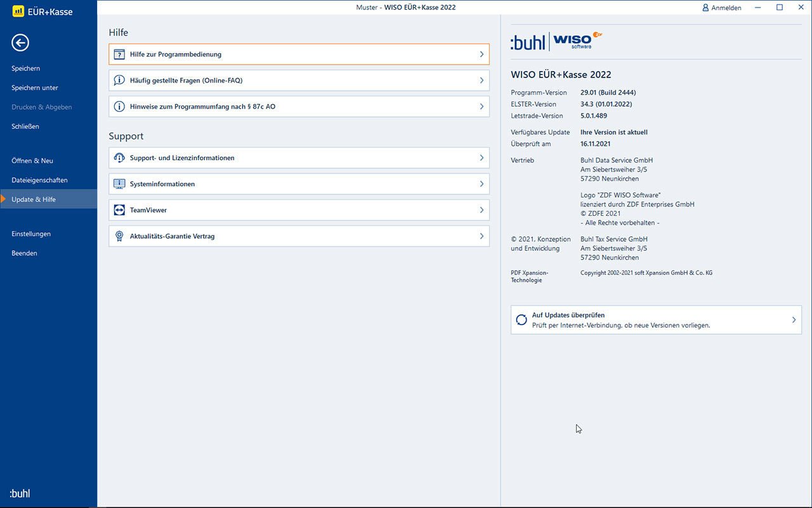Click the ELSTER-Version value 34.3 (01.01.2022)

point(606,104)
